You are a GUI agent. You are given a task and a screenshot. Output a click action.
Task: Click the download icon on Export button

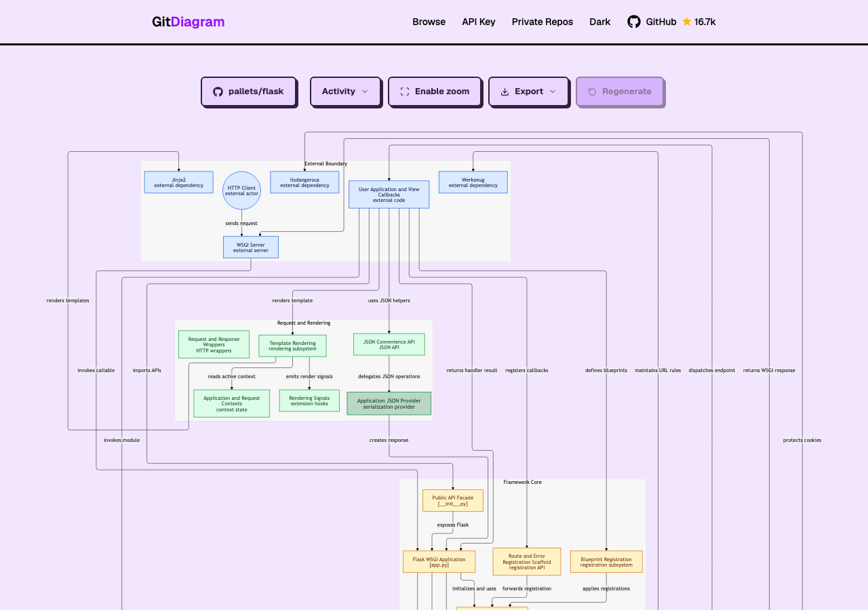[505, 91]
